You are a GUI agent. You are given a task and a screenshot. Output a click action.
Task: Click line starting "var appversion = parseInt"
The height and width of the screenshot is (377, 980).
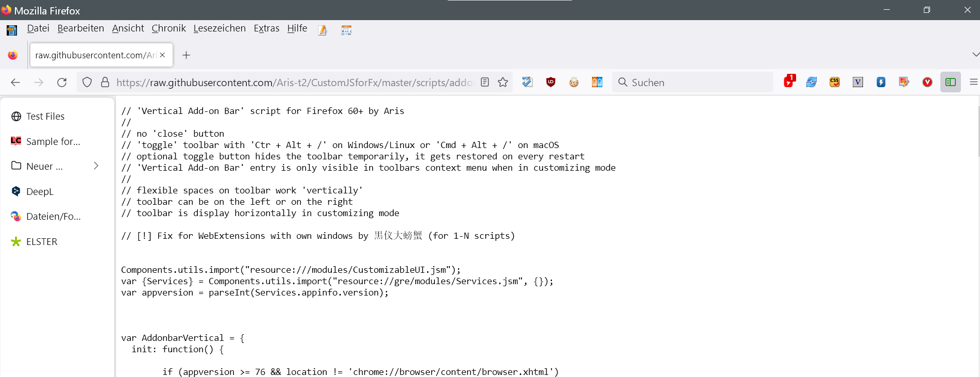point(255,292)
